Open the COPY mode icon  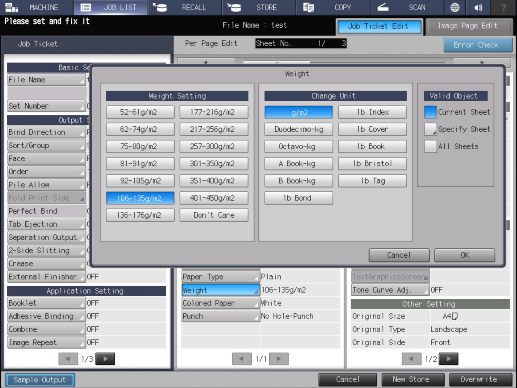click(x=308, y=7)
